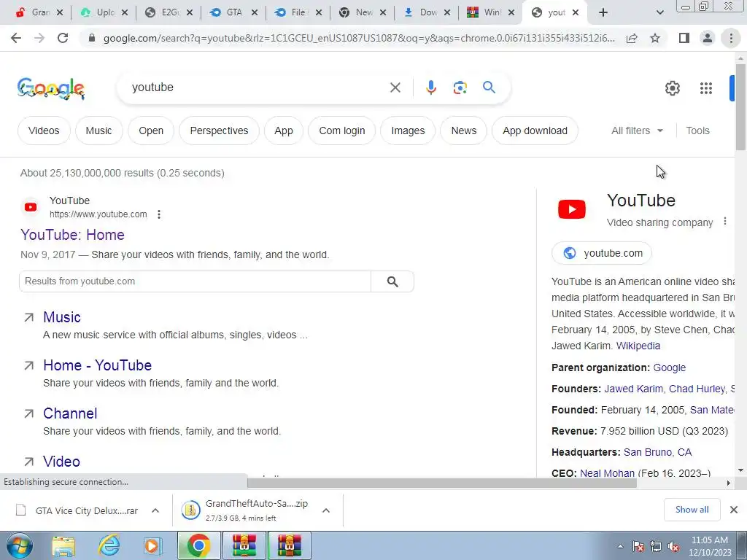Open the All filters dropdown
747x560 pixels.
[637, 131]
